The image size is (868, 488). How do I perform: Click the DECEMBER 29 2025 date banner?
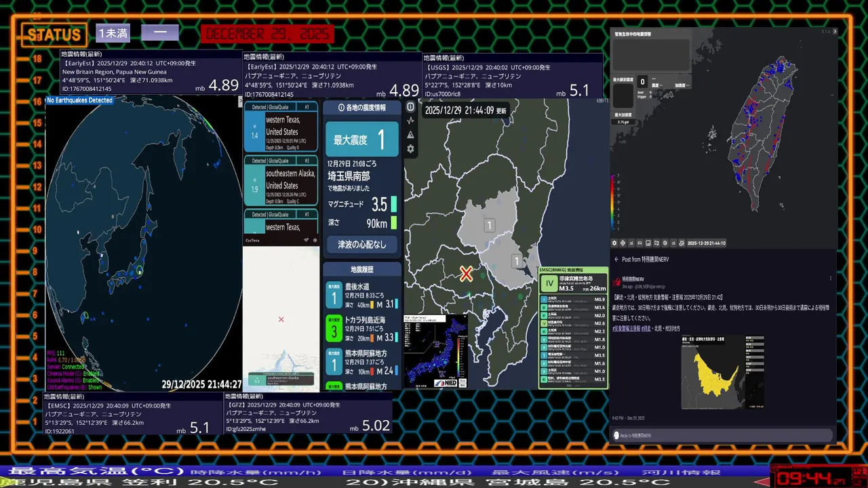(267, 34)
